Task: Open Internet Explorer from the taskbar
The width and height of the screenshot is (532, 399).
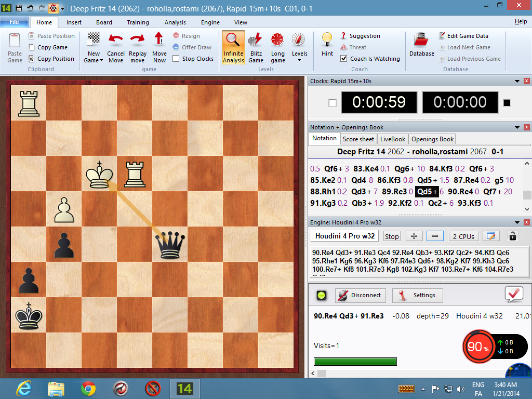Action: (x=24, y=389)
